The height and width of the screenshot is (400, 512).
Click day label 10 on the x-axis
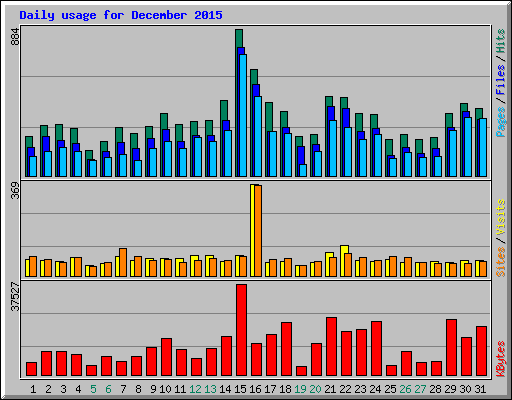(165, 389)
